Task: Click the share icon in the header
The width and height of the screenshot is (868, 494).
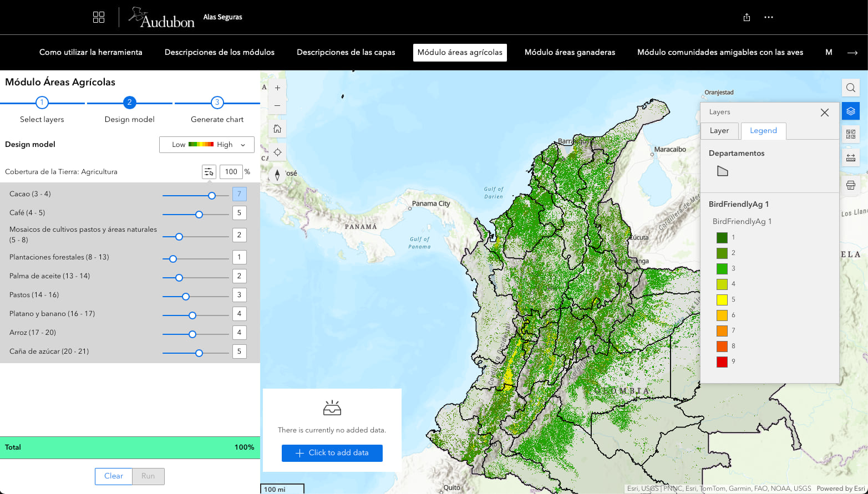Action: point(746,17)
